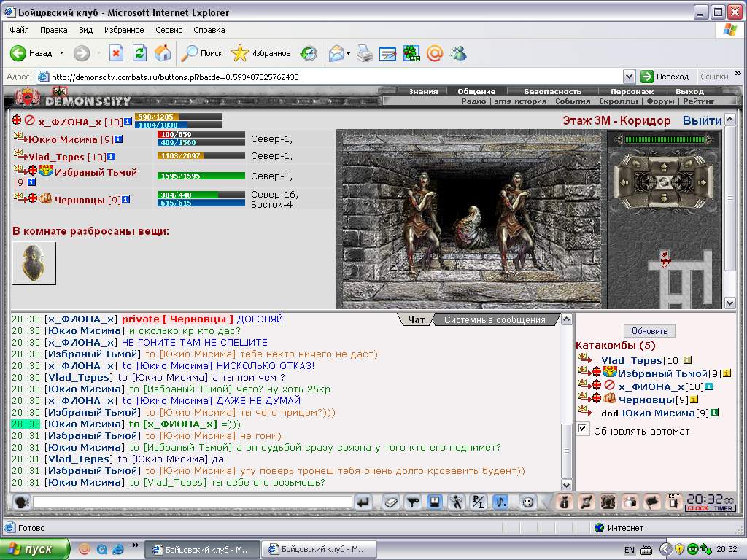Go to the Home page icon

coord(163,52)
